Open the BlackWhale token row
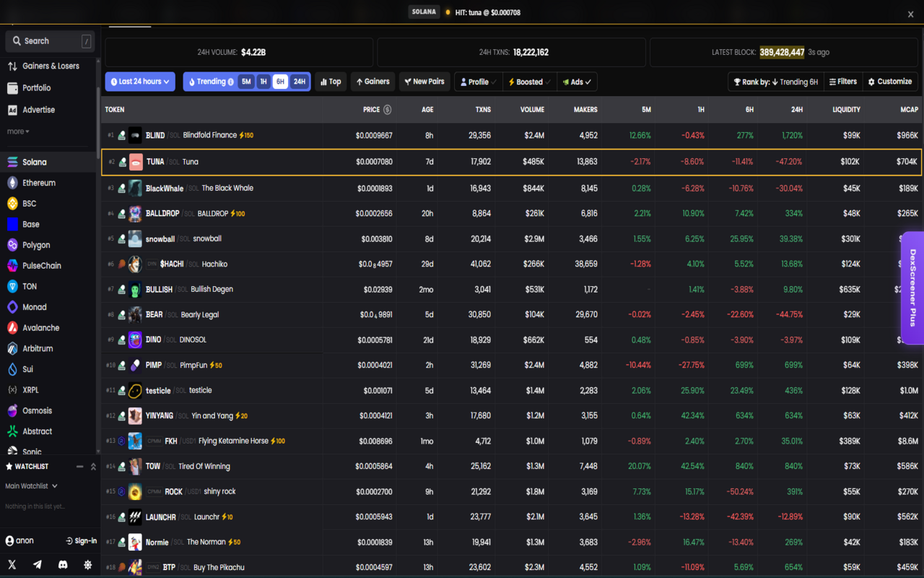 coord(511,188)
